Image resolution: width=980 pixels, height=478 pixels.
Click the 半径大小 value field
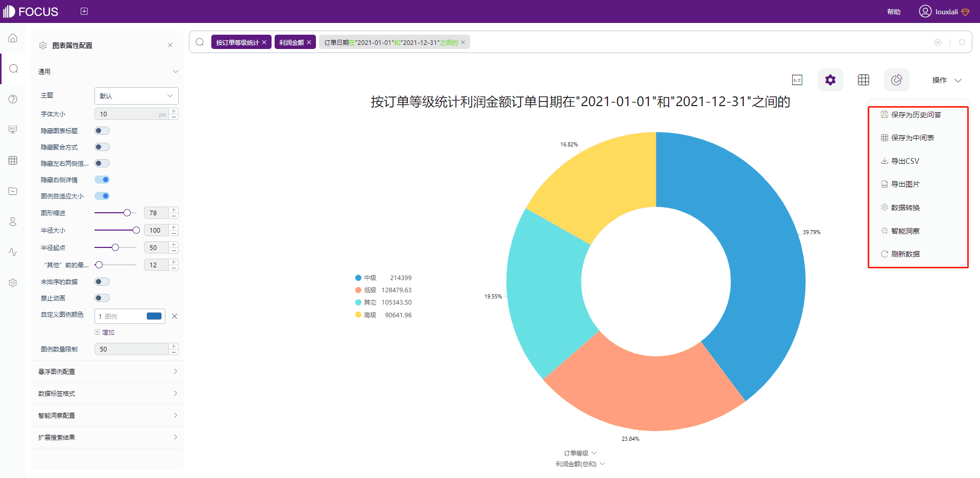156,230
